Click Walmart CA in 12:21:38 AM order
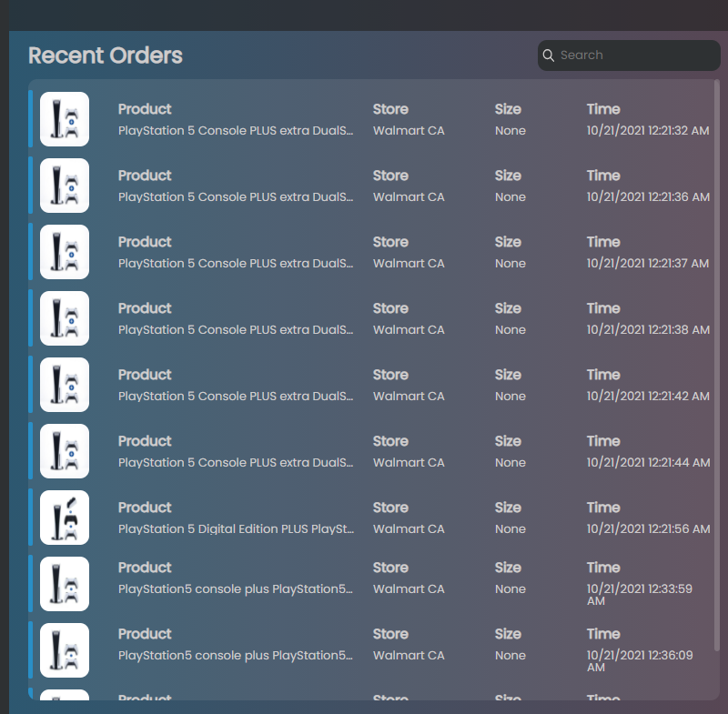The height and width of the screenshot is (714, 728). click(x=409, y=330)
